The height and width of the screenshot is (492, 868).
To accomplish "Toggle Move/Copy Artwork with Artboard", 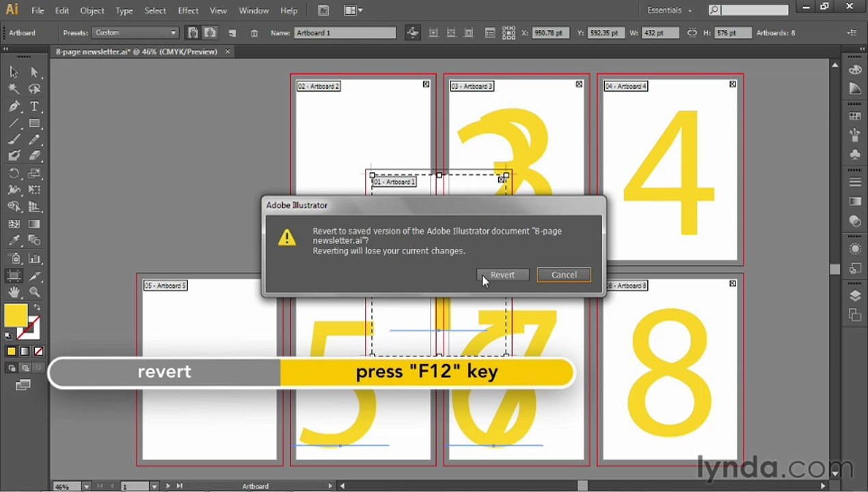I will pyautogui.click(x=413, y=33).
